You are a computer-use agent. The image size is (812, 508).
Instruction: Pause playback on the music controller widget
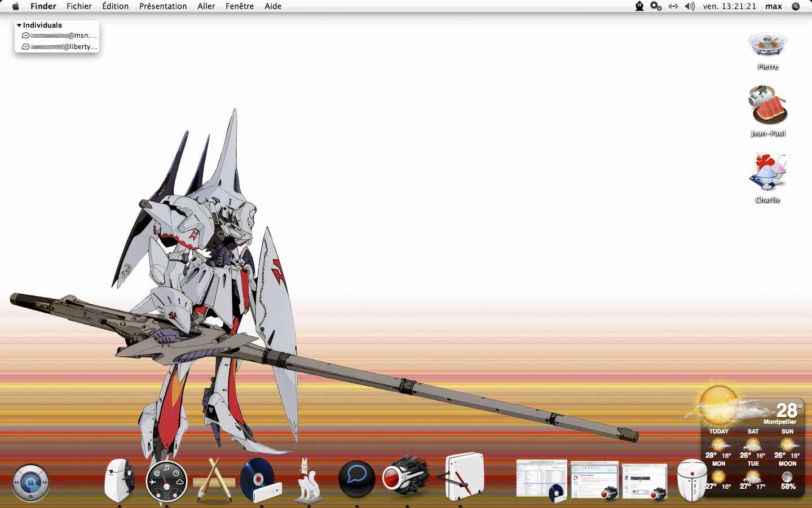[30, 483]
